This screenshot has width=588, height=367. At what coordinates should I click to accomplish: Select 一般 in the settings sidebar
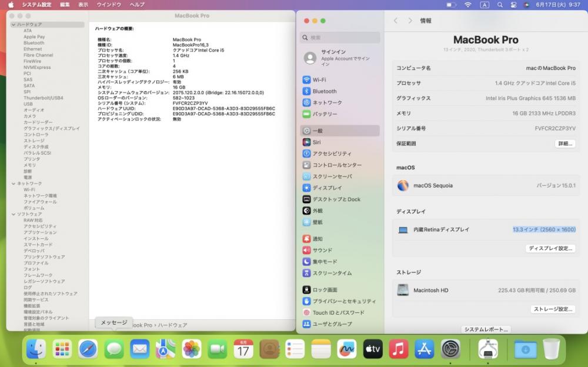coord(340,131)
